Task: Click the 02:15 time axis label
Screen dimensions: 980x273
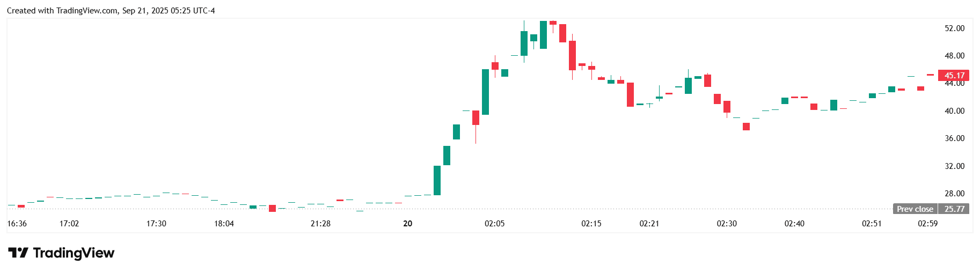Action: (x=591, y=224)
